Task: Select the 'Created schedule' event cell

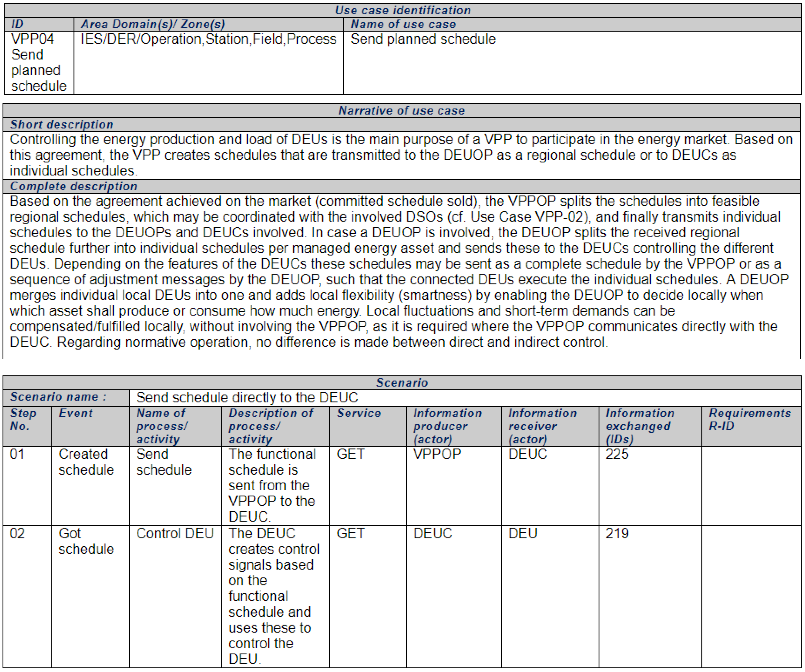Action: [86, 462]
